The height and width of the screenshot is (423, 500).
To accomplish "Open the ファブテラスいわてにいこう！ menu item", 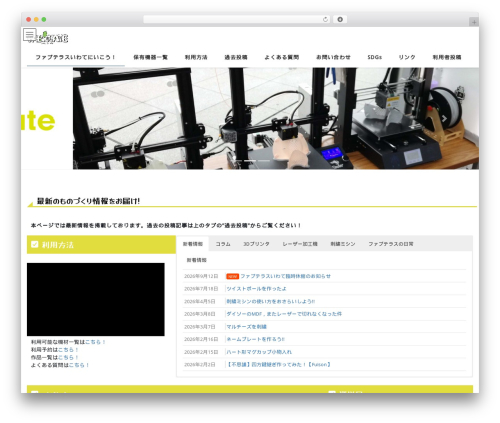I will point(76,57).
